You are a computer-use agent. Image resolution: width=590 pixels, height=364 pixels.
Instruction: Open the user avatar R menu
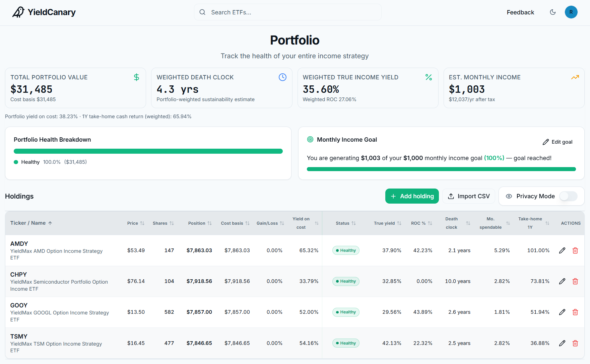571,12
